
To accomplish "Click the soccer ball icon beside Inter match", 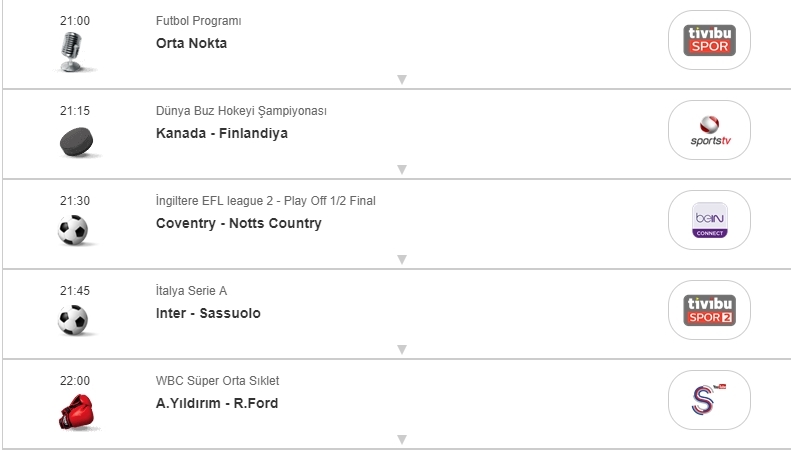I will [x=73, y=320].
